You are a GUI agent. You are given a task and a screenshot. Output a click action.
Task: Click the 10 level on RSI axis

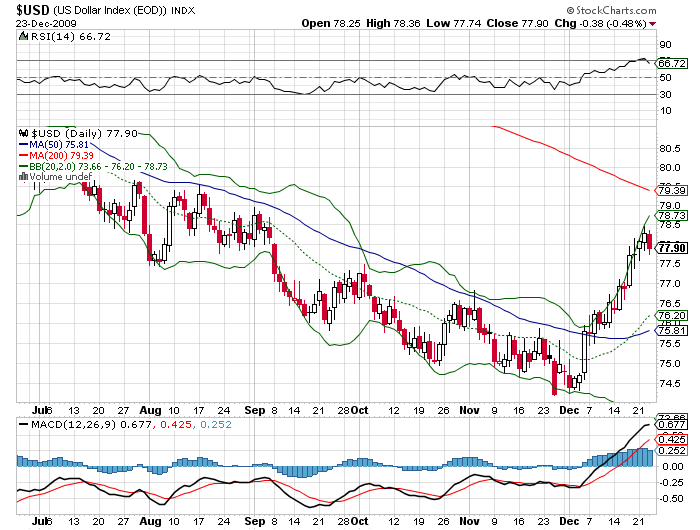(665, 111)
